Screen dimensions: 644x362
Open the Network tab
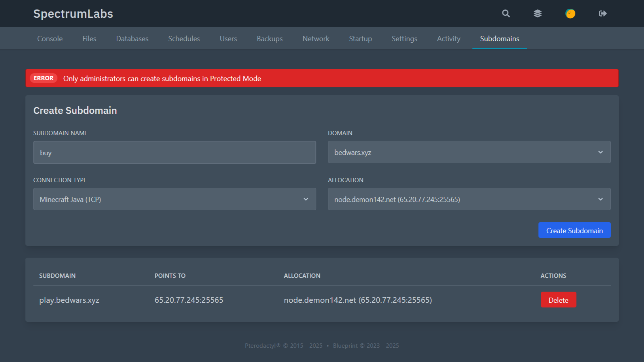tap(316, 39)
